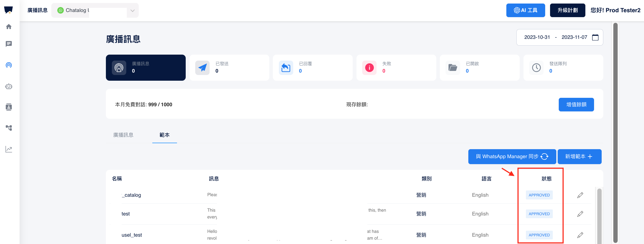The width and height of the screenshot is (644, 244).
Task: Open the analytics chart sidebar icon
Action: [x=9, y=149]
